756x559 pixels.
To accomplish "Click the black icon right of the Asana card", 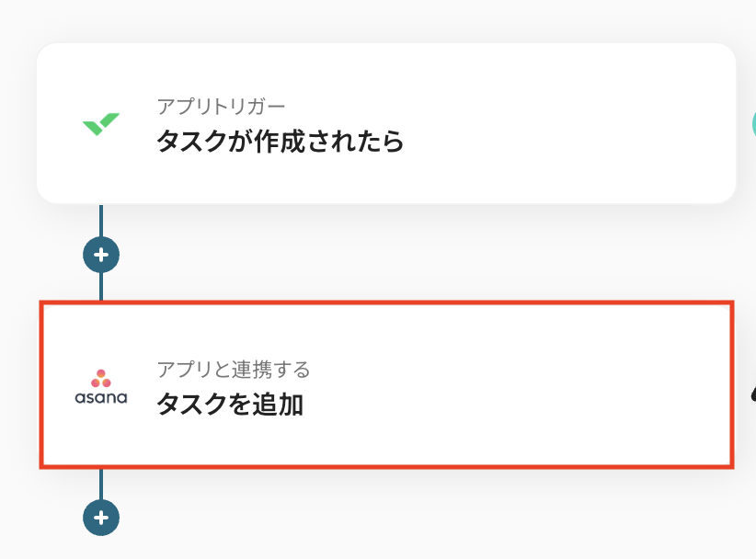I will (752, 394).
